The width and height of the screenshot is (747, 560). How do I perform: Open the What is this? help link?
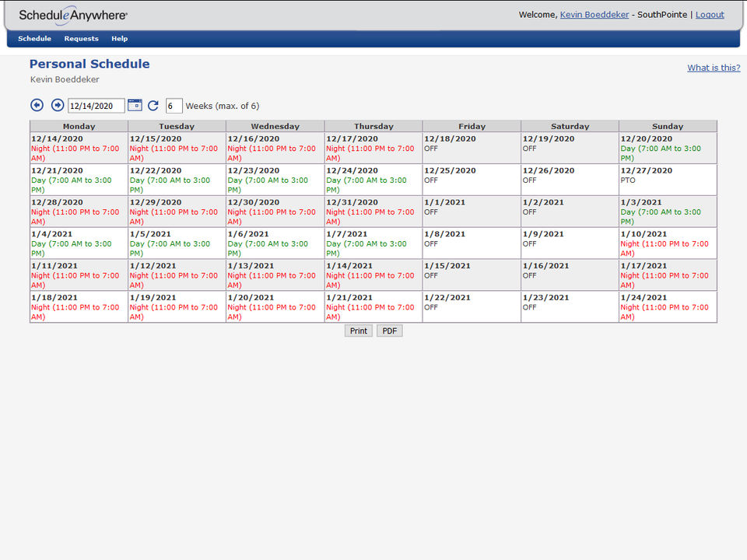(x=714, y=68)
